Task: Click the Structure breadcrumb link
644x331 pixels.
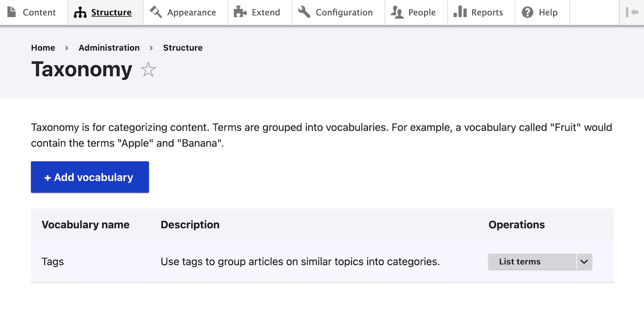Action: coord(183,47)
